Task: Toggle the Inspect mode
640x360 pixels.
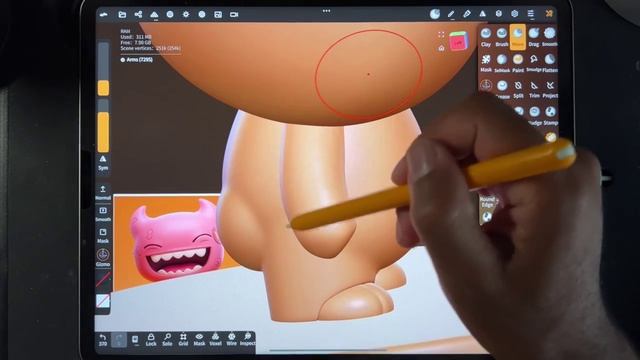Action: [247, 339]
